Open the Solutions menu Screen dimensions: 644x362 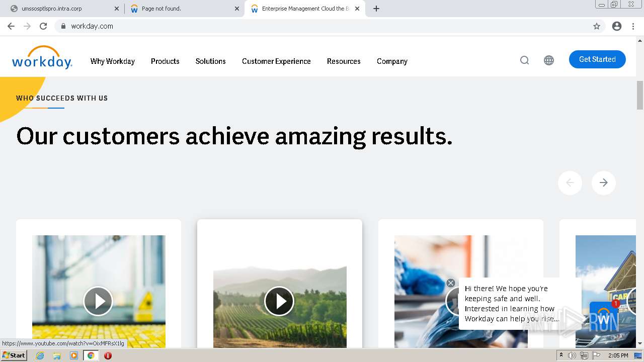[x=210, y=61]
